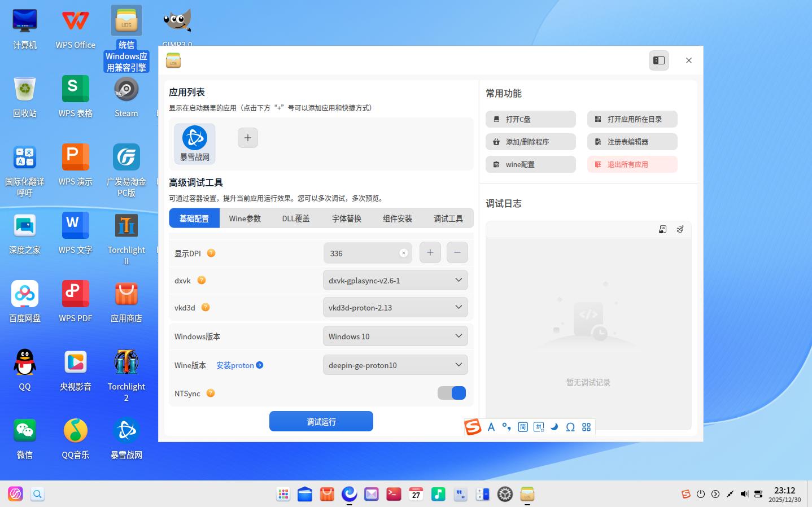The image size is (812, 507).
Task: Toggle the NTSync switch
Action: coord(452,393)
